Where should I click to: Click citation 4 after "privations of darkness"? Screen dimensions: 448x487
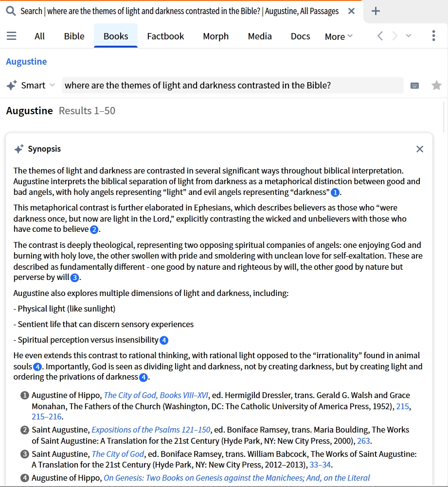[x=143, y=378]
